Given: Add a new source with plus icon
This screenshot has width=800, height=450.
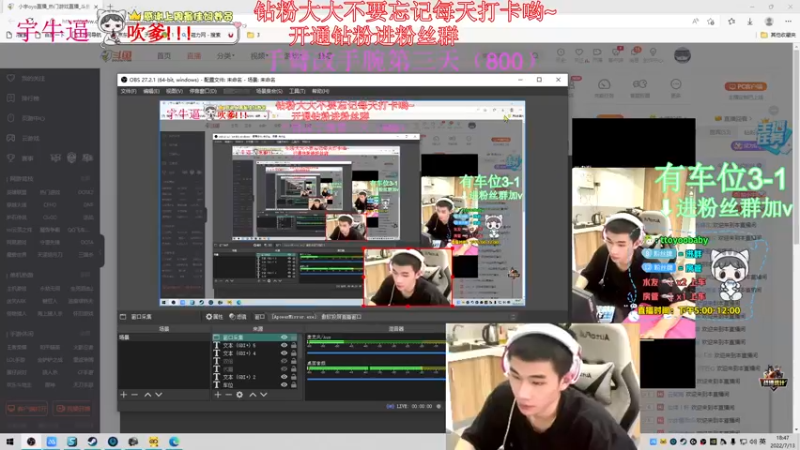Looking at the screenshot, I should click(218, 394).
